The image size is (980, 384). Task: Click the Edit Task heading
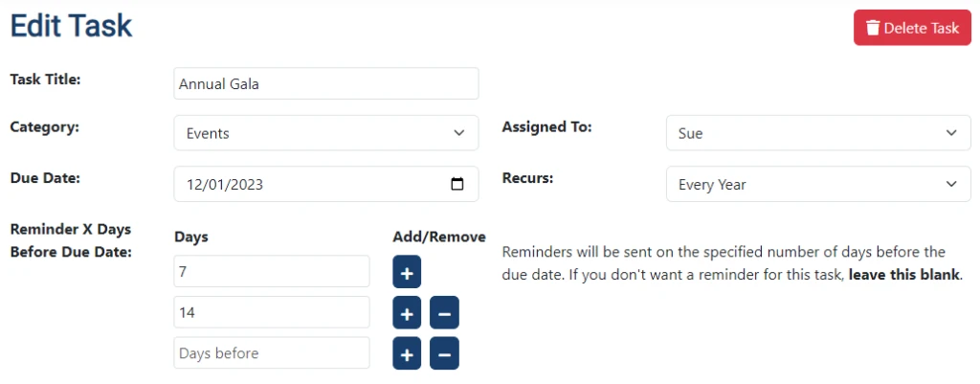(x=72, y=26)
